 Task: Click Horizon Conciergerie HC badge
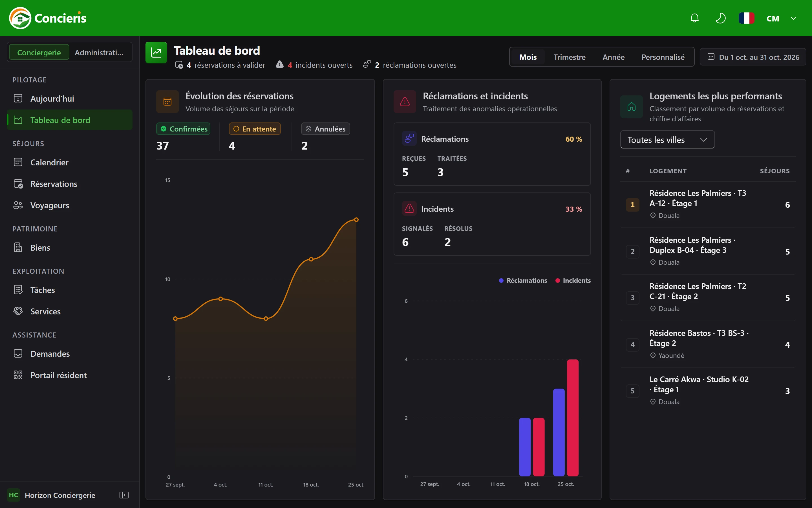pos(14,495)
